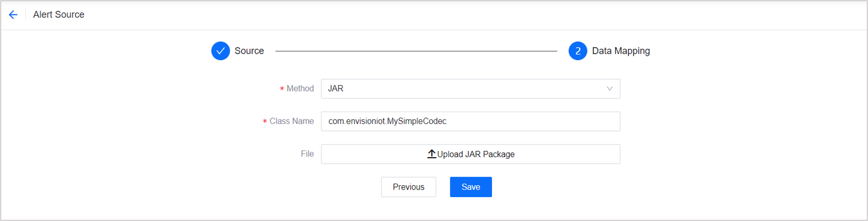
Task: Click the Class Name field label
Action: pyautogui.click(x=291, y=121)
